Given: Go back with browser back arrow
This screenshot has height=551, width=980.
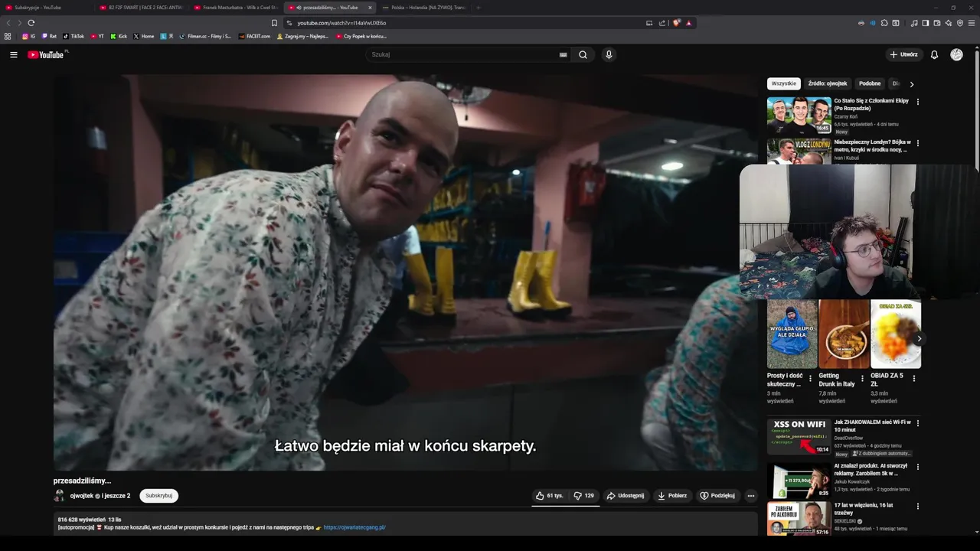Looking at the screenshot, I should click(x=8, y=23).
